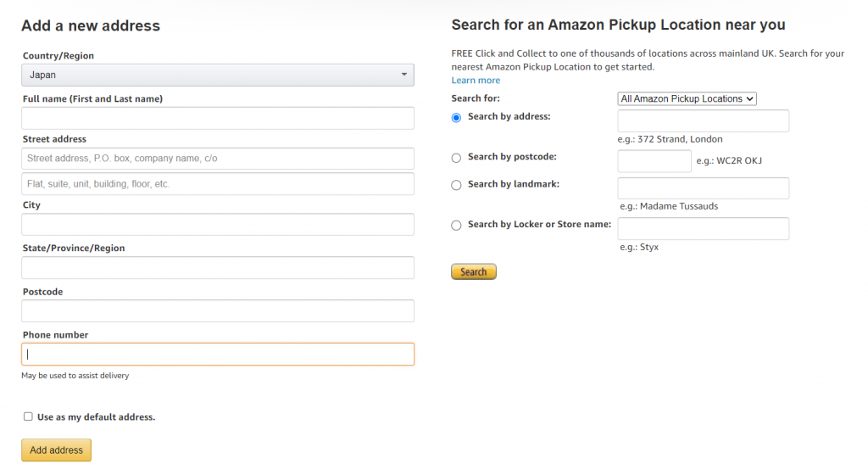Click the pickup search address text box
Viewport: 868px width, 475px height.
point(703,120)
